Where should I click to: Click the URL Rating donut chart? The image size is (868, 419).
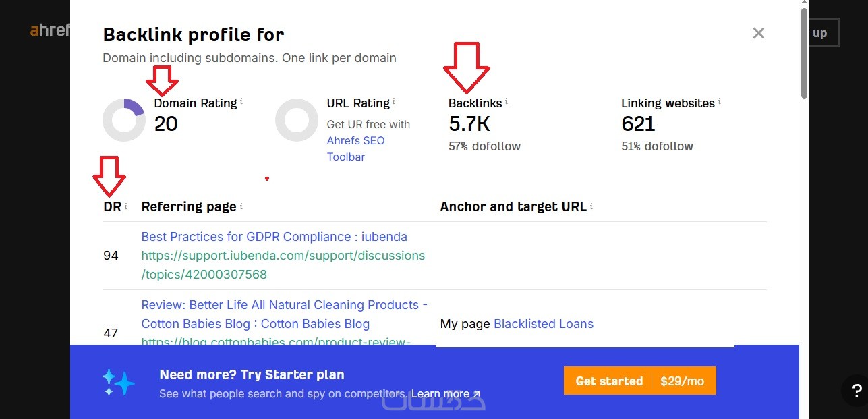pos(297,120)
